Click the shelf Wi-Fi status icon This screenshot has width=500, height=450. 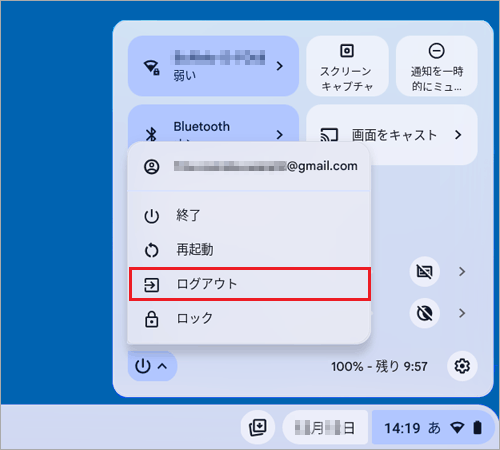click(x=457, y=428)
